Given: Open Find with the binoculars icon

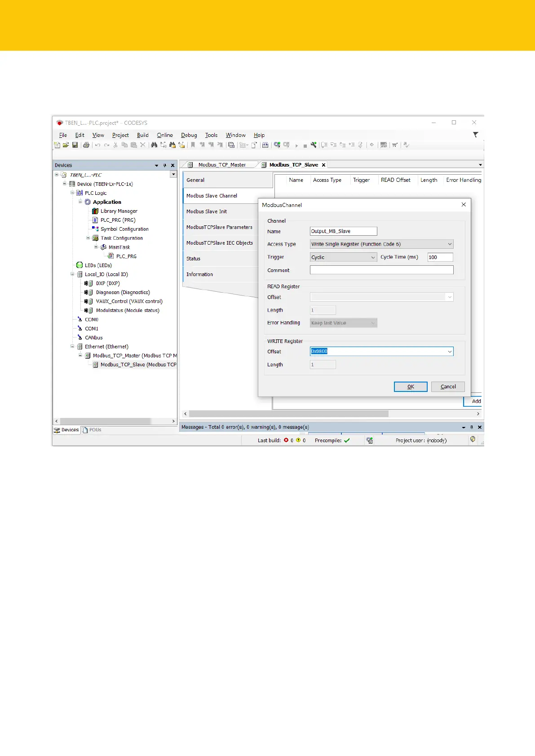Looking at the screenshot, I should [154, 145].
